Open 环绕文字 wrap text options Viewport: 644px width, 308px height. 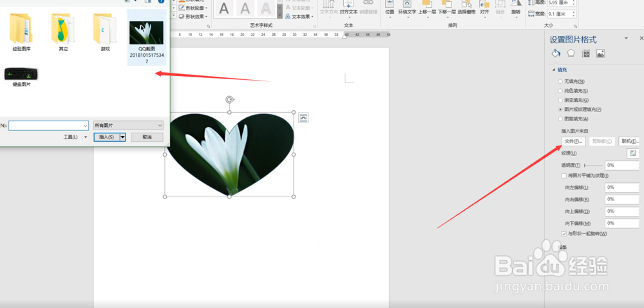click(407, 9)
